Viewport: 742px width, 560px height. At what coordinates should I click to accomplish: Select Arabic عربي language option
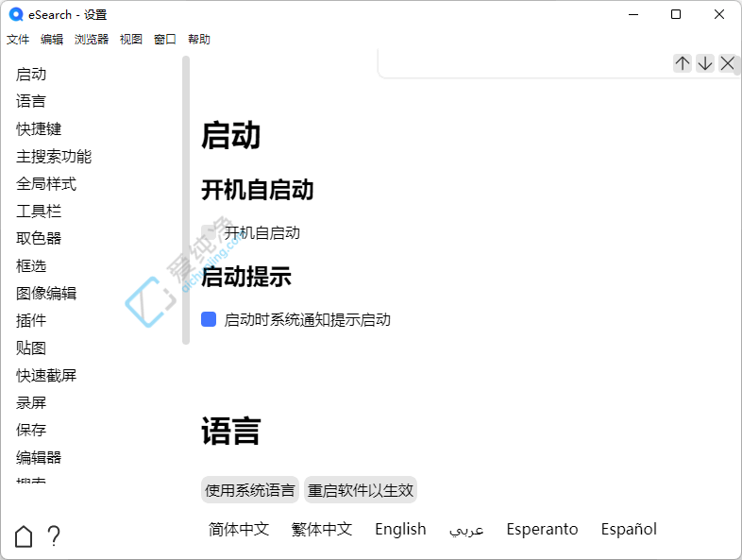[466, 529]
